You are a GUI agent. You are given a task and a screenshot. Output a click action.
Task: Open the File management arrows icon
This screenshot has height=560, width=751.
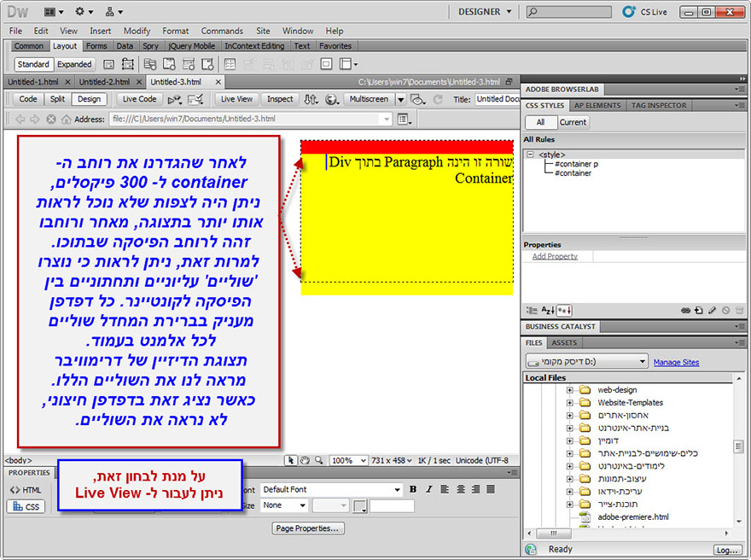click(311, 99)
